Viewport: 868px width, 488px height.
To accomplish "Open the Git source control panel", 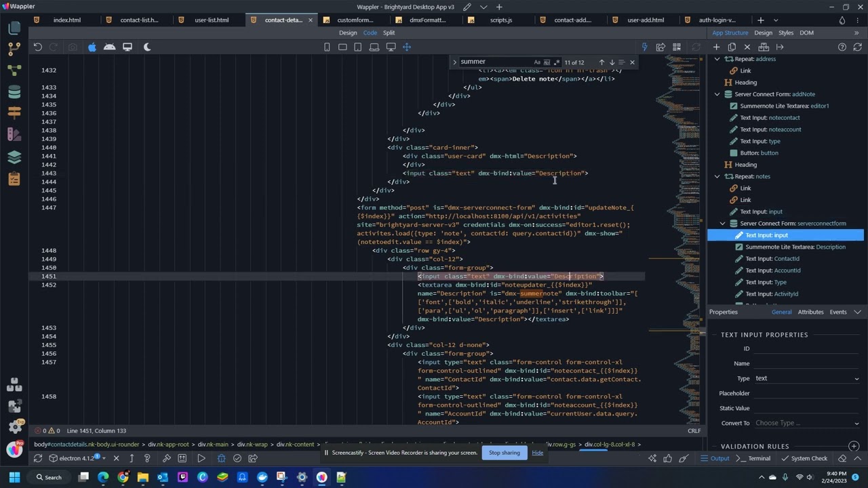I will 14,49.
